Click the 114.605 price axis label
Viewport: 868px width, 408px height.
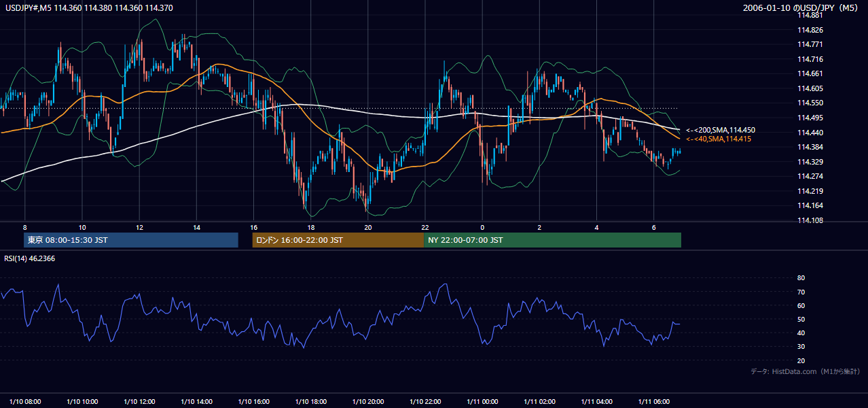[x=810, y=88]
